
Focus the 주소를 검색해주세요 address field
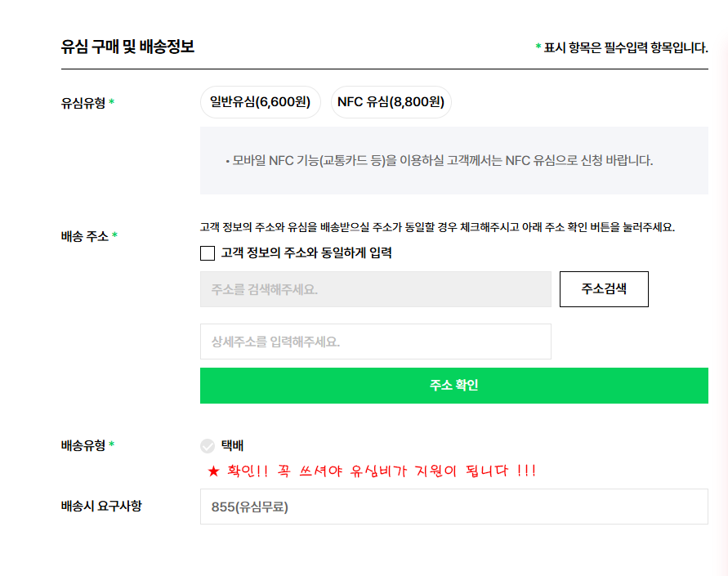coord(375,289)
